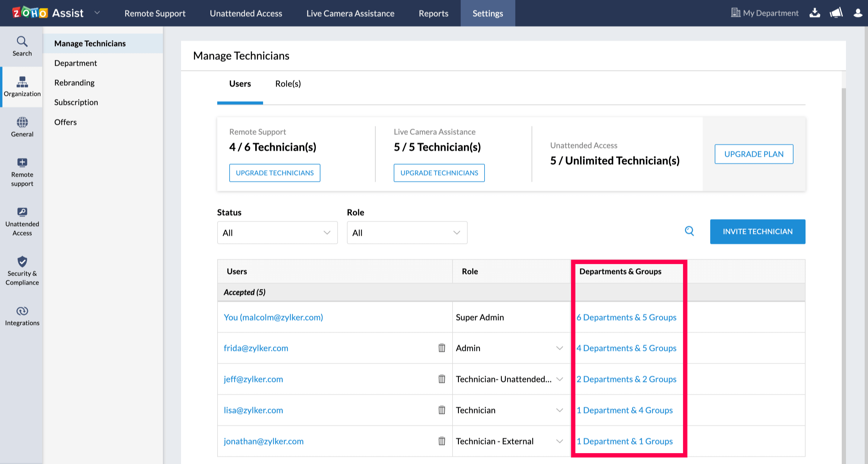Open jeff's 2 Departments & 2 Groups link
This screenshot has width=868, height=464.
tap(626, 379)
